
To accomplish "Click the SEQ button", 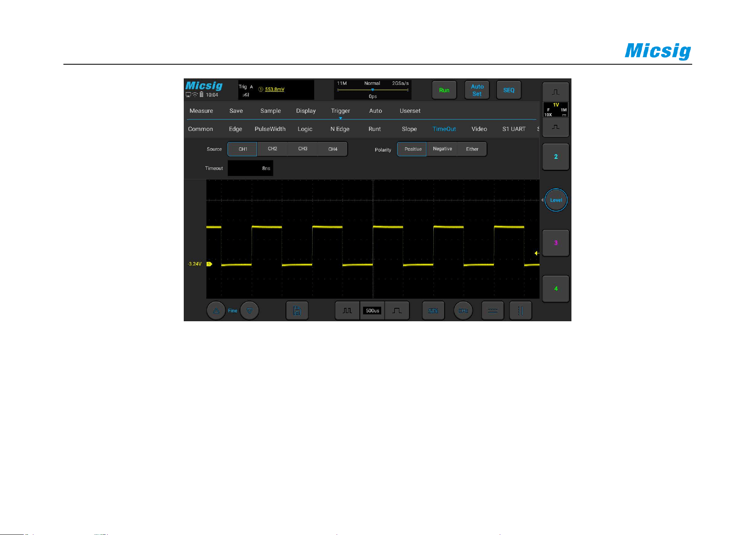I will click(509, 90).
